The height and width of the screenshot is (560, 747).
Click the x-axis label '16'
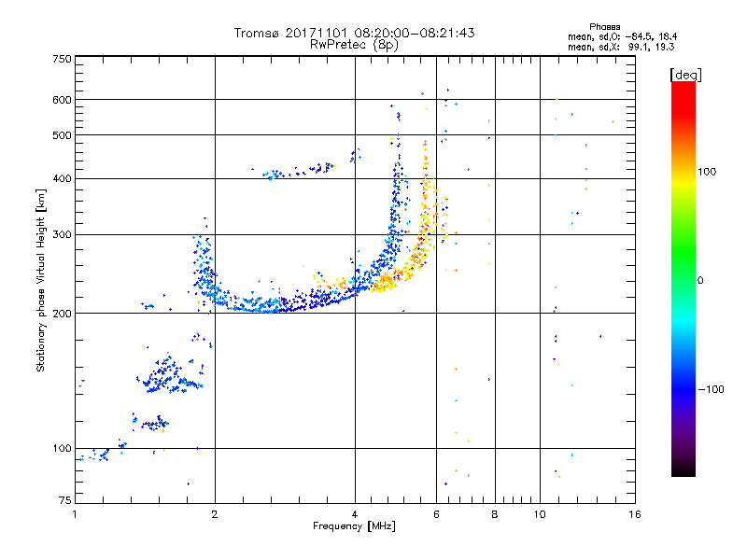(635, 514)
